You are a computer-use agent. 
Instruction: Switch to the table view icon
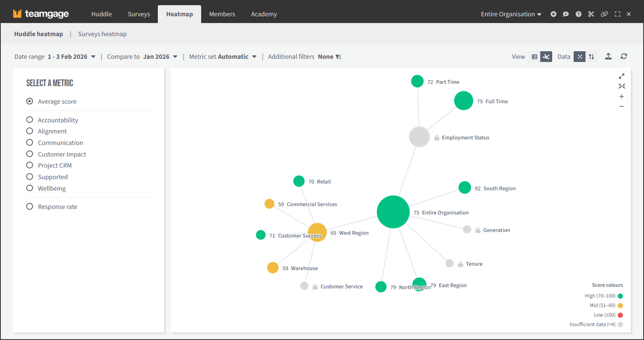[x=535, y=57]
